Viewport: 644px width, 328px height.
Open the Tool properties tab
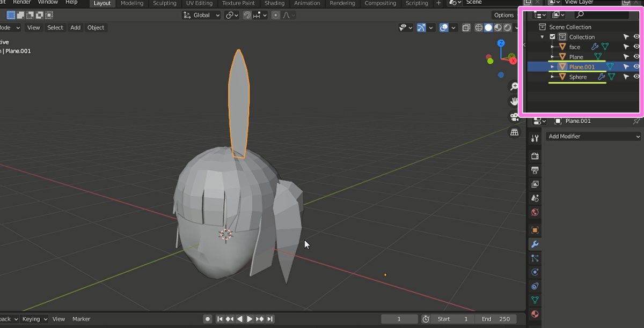pyautogui.click(x=535, y=138)
